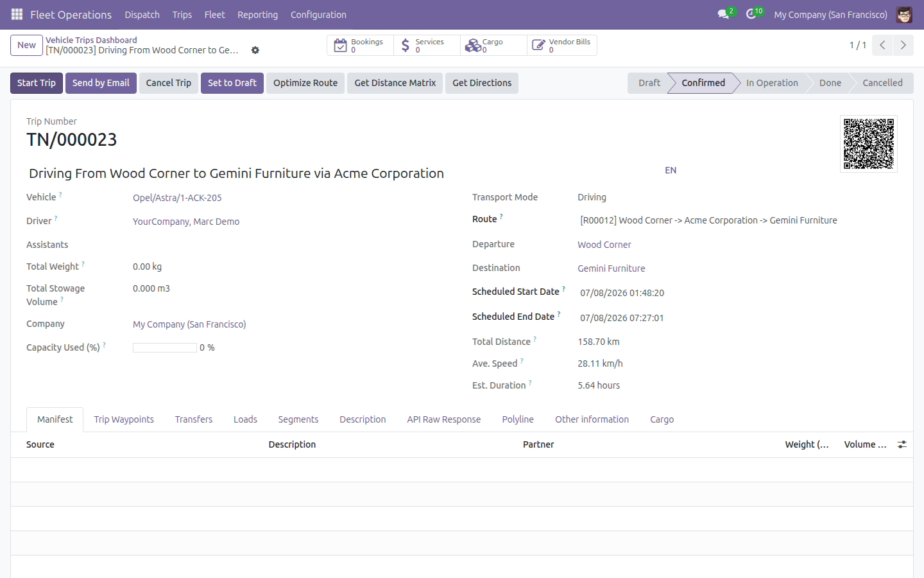Open Services dollar smart button
Image resolution: width=924 pixels, height=578 pixels.
click(427, 45)
